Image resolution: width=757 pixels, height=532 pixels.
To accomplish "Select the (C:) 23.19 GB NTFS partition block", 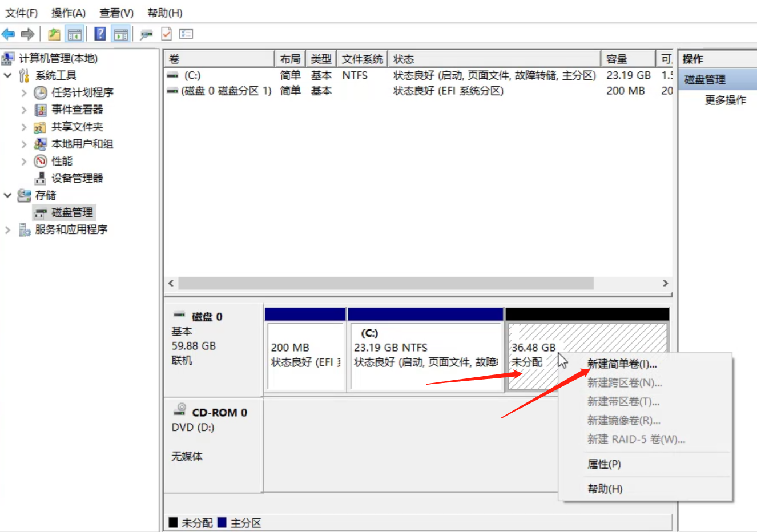I will point(425,354).
